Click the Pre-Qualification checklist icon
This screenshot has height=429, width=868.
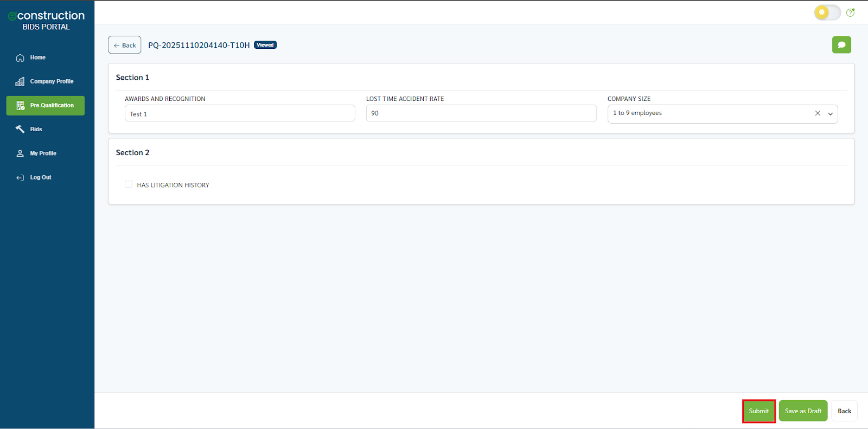pos(20,106)
